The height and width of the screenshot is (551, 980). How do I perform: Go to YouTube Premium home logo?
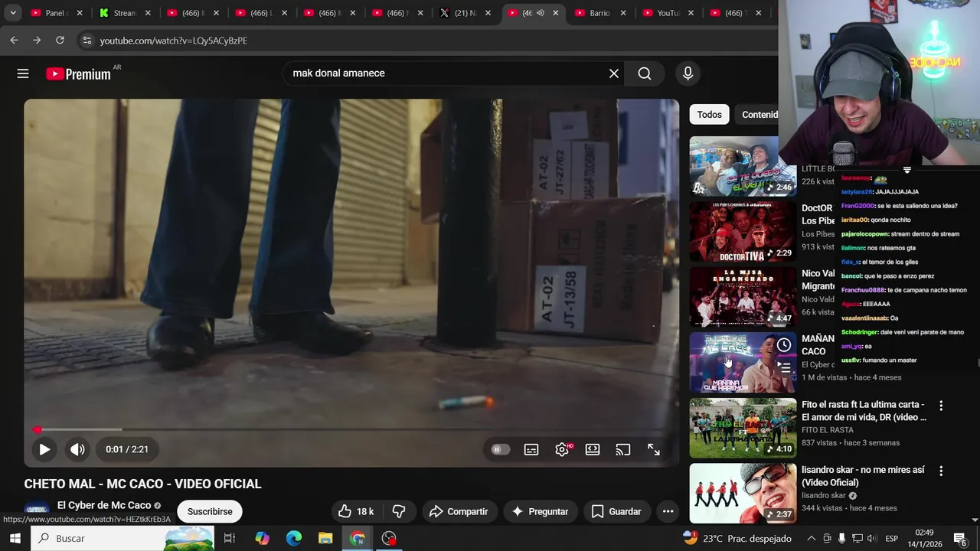[x=78, y=73]
